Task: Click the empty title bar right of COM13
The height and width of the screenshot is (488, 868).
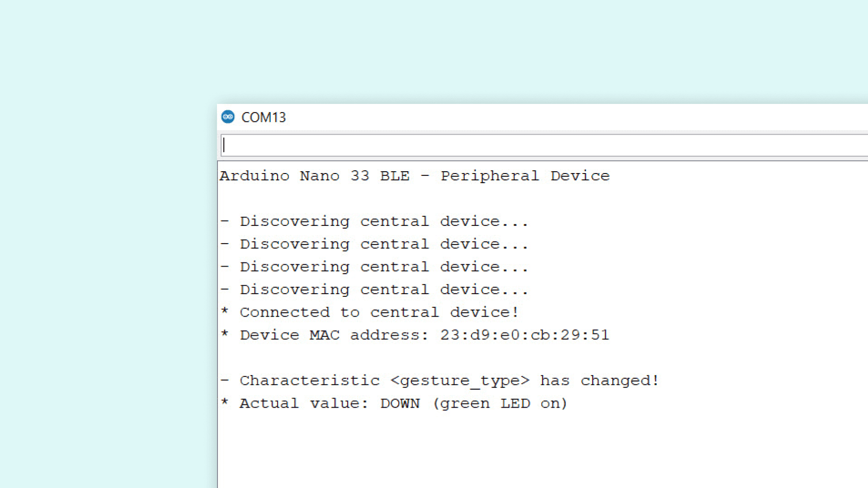Action: [x=542, y=117]
